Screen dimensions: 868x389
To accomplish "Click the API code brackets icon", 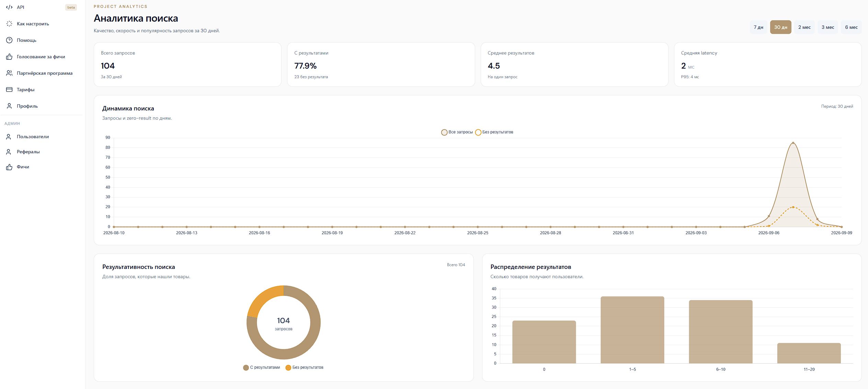I will [x=9, y=7].
